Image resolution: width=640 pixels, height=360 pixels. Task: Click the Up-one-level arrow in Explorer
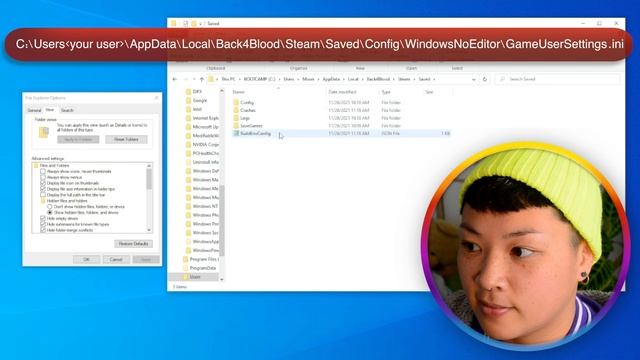tap(202, 79)
